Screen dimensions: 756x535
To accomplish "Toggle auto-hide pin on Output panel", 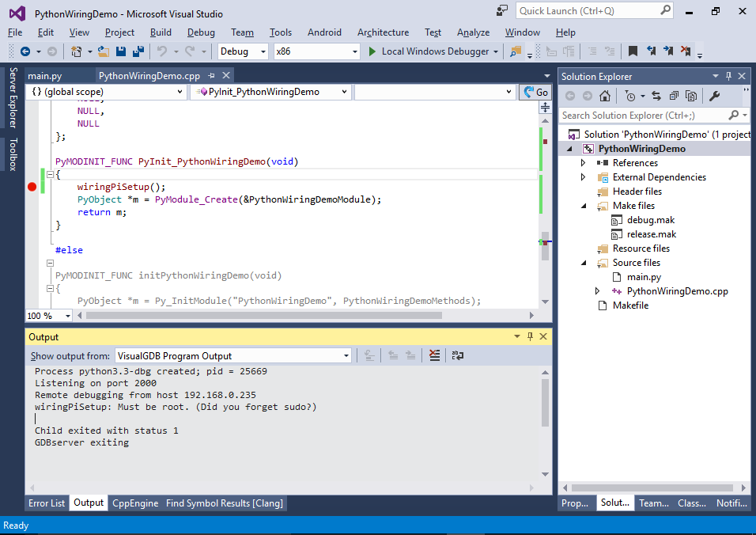I will click(x=530, y=337).
